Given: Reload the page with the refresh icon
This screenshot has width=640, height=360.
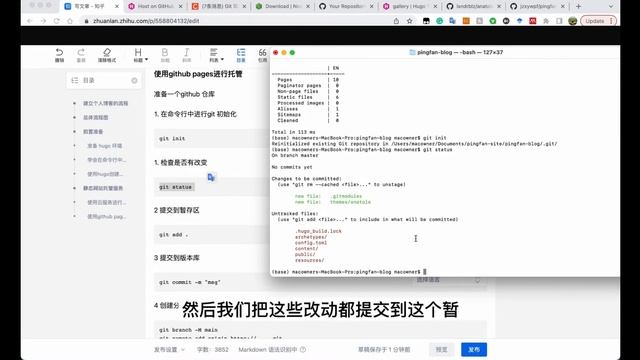Looking at the screenshot, I should tap(56, 21).
